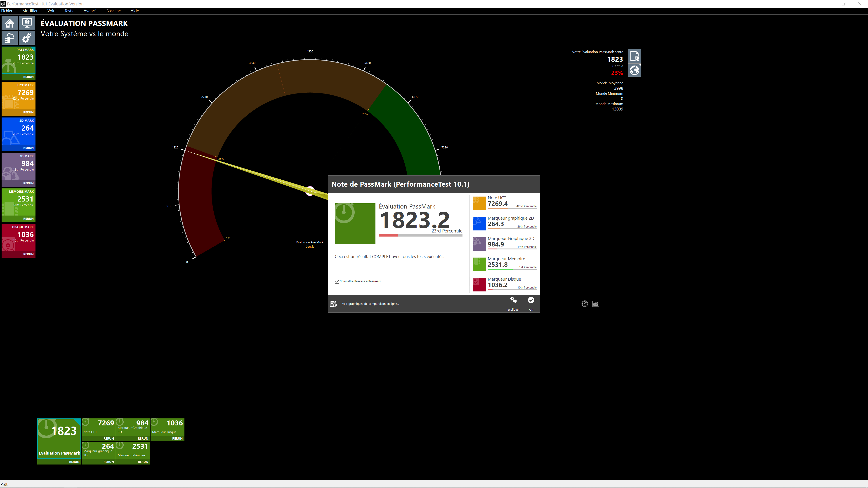Open the System Information monitor icon
Image resolution: width=868 pixels, height=488 pixels.
point(27,23)
